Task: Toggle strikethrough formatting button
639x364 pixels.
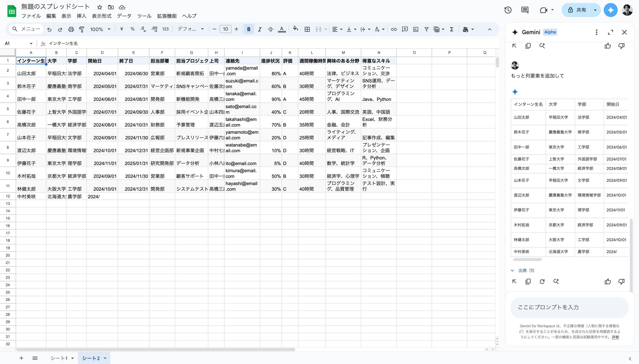Action: pos(270,29)
